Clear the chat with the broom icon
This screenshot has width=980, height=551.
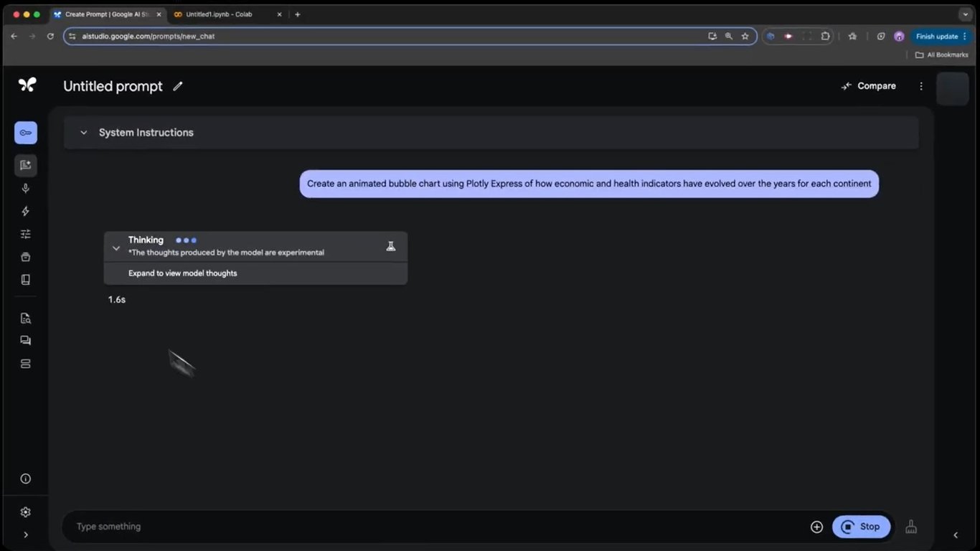pos(910,526)
